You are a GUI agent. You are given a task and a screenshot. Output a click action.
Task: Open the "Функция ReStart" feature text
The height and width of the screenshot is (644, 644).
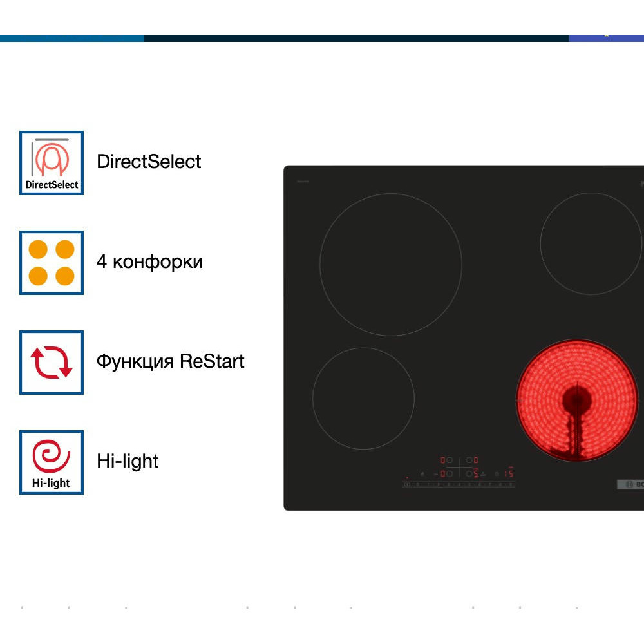(x=170, y=361)
